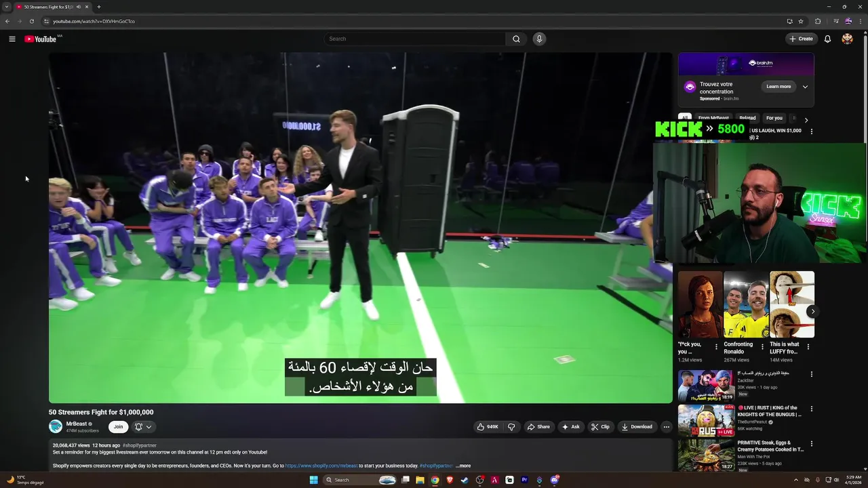Reload the page in the browser toolbar

(31, 21)
